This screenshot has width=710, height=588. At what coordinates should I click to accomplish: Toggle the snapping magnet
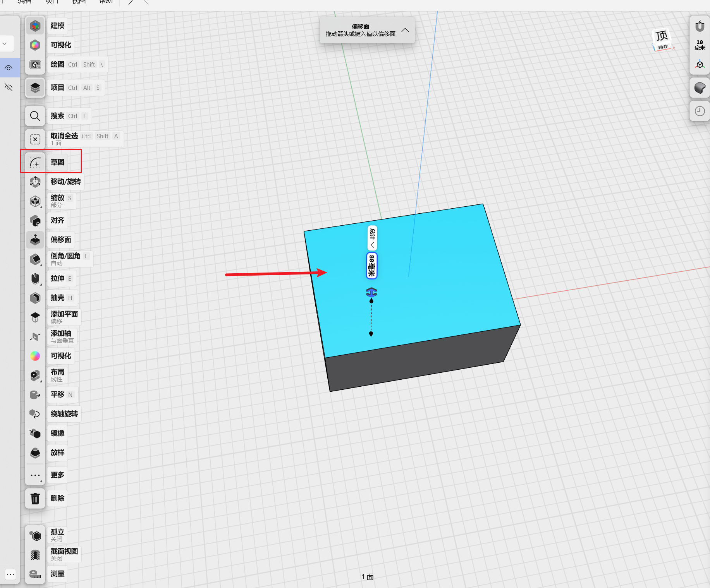pyautogui.click(x=700, y=26)
